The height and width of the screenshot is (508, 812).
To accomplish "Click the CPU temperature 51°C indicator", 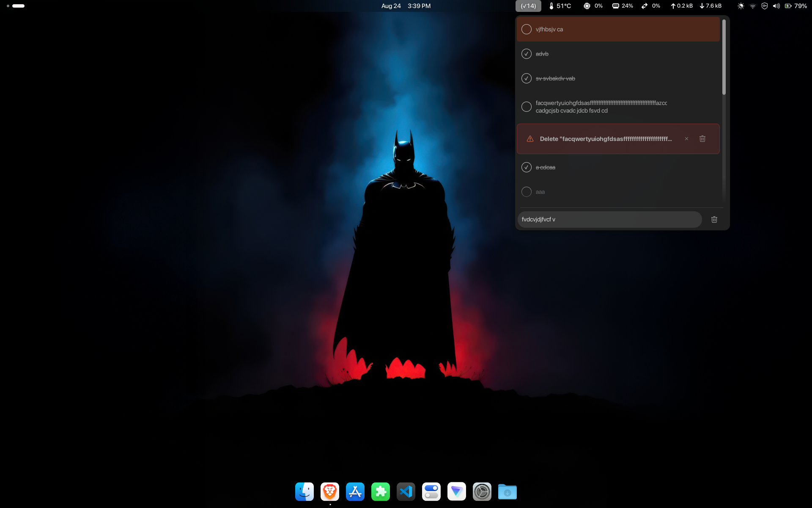I will click(560, 6).
